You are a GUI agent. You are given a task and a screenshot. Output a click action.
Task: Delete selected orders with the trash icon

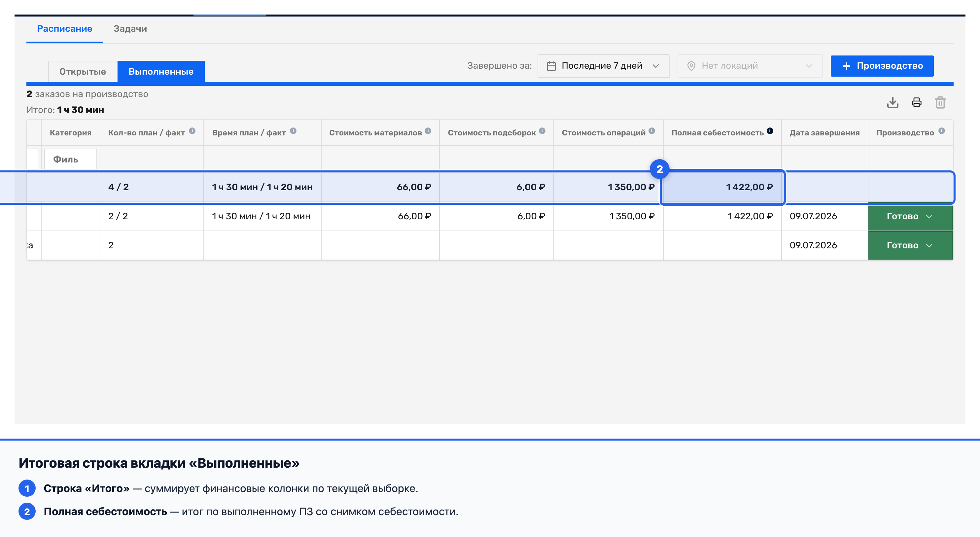[x=940, y=102]
